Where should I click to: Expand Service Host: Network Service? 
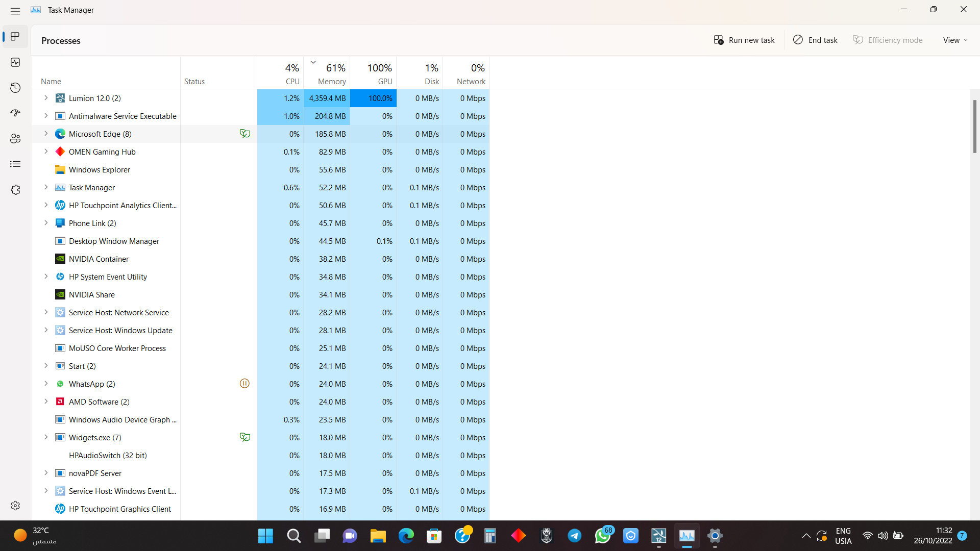[x=46, y=312]
